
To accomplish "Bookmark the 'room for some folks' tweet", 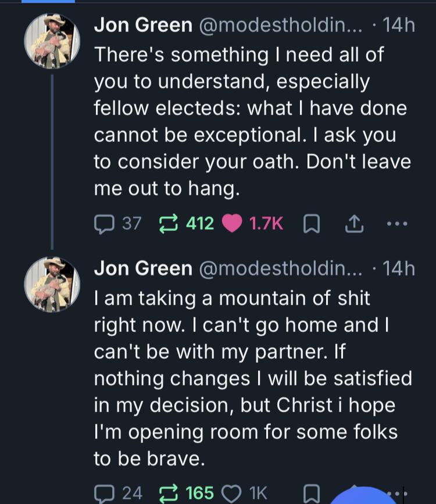I will tap(311, 492).
